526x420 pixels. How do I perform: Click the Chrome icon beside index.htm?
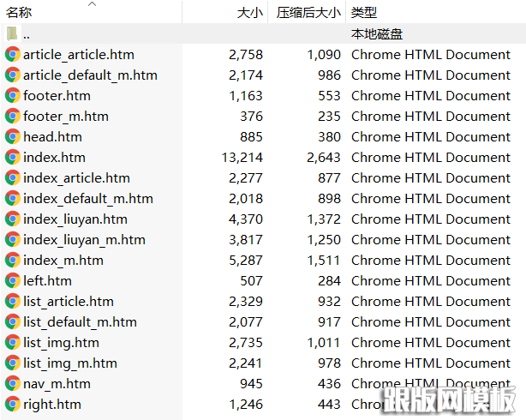point(13,158)
